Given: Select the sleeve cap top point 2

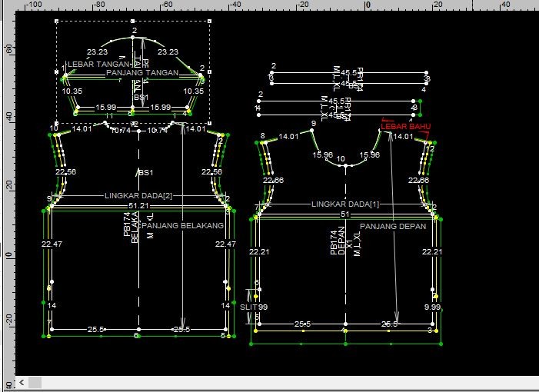Looking at the screenshot, I should coord(134,36).
